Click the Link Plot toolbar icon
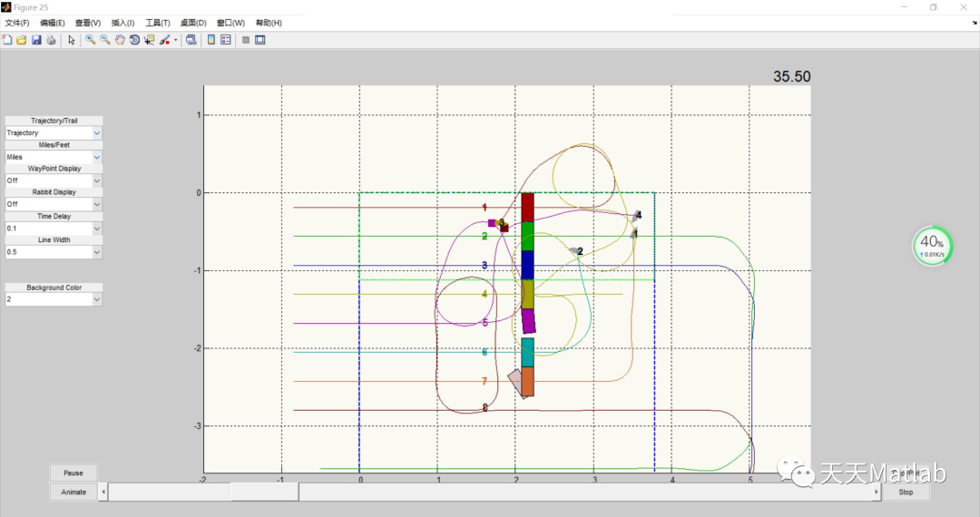980x517 pixels. (x=191, y=40)
